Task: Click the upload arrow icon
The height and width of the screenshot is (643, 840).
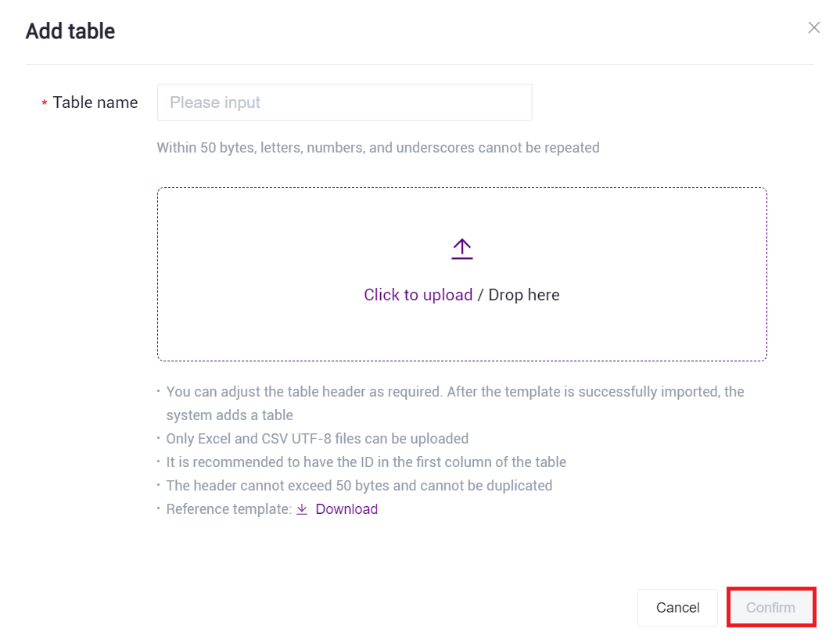Action: [x=462, y=249]
